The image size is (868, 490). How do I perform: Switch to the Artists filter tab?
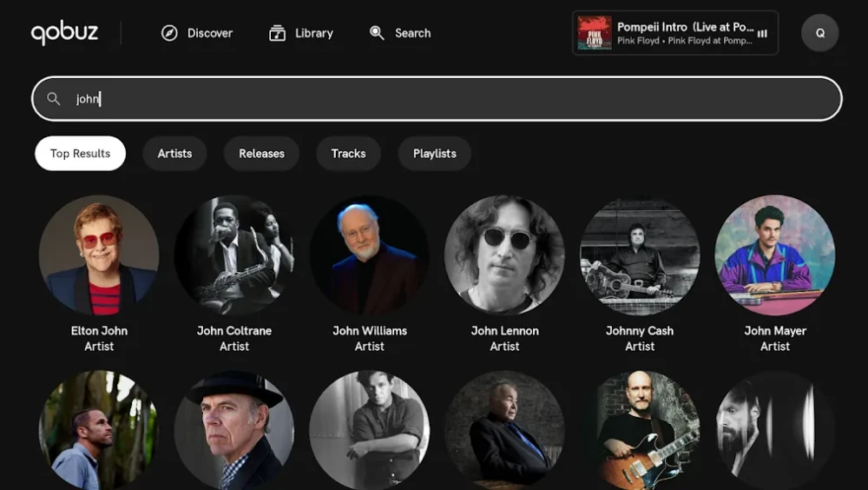(x=174, y=154)
